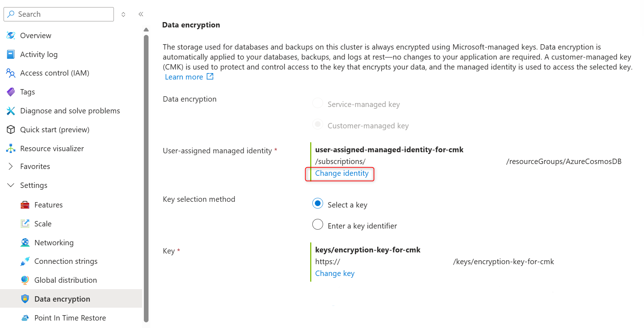Screen dimensions: 644x328
Task: Choose 'Enter a key identifier' radio button
Action: tap(318, 225)
